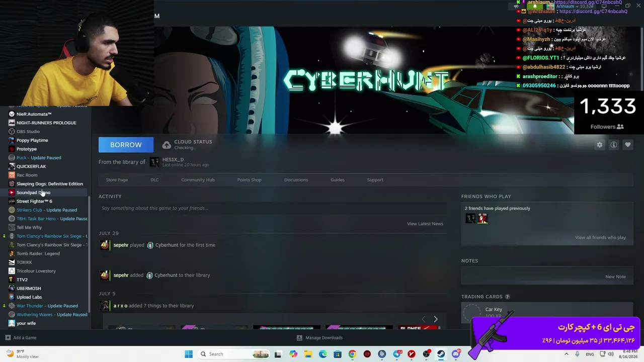Viewport: 644px width, 362px height.
Task: Select Puck in the game list
Action: click(x=39, y=158)
